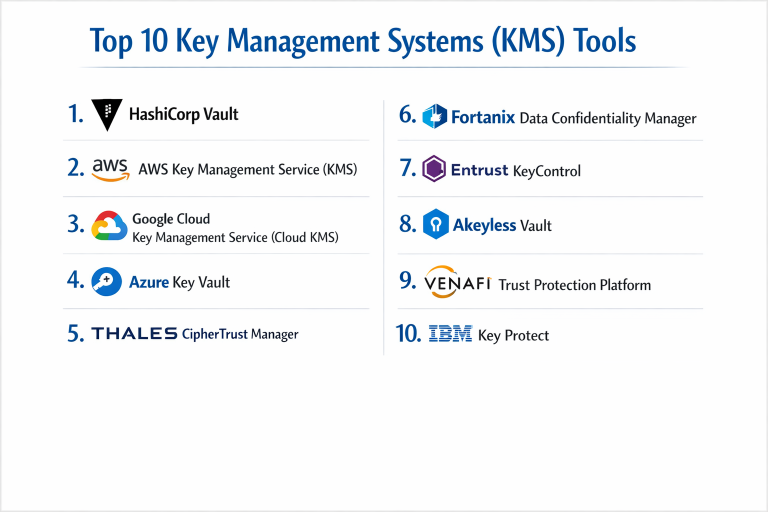Image resolution: width=768 pixels, height=512 pixels.
Task: Click the number '1.' beside HashiCorp
Action: pos(75,114)
